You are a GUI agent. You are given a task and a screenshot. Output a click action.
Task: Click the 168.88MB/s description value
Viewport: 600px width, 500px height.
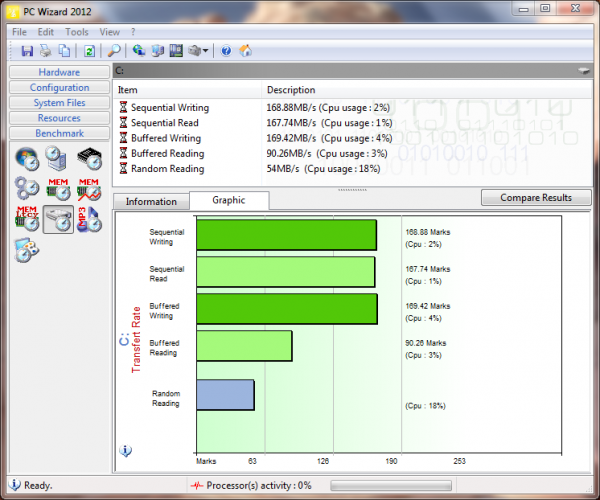pyautogui.click(x=328, y=107)
